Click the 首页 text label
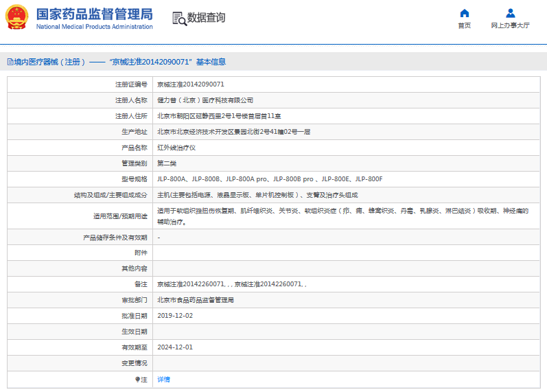 pos(465,25)
